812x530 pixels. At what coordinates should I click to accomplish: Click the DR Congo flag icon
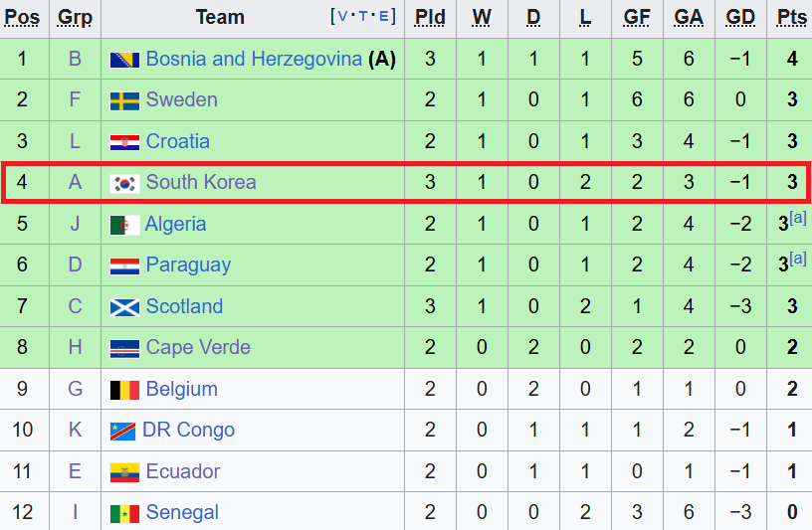(122, 432)
